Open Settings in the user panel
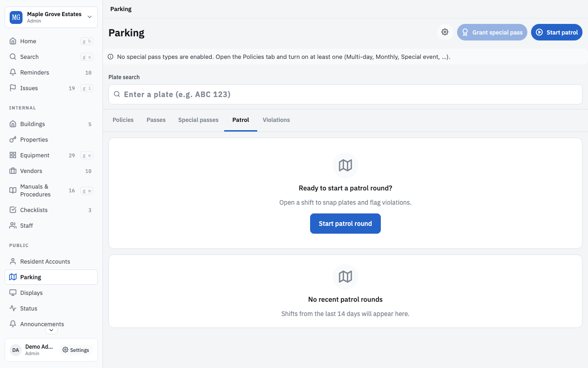The width and height of the screenshot is (588, 368). tap(76, 350)
